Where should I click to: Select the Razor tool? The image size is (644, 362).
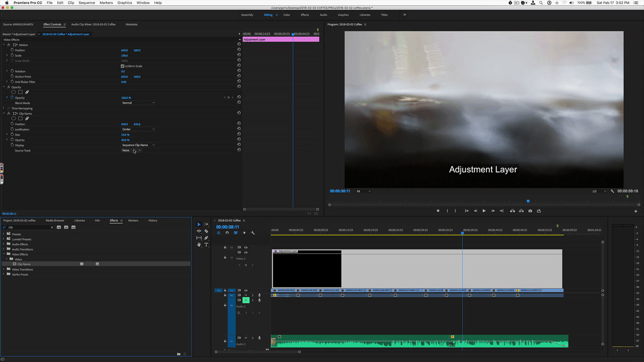click(x=206, y=231)
